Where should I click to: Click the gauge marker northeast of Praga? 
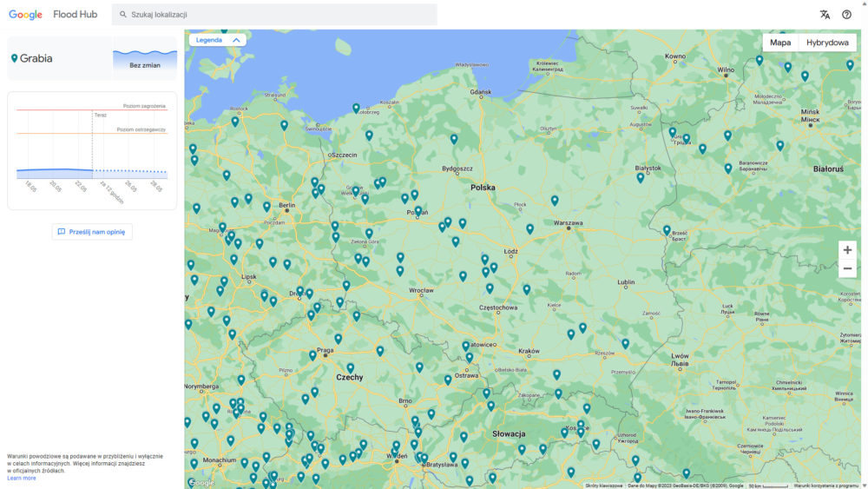(339, 339)
